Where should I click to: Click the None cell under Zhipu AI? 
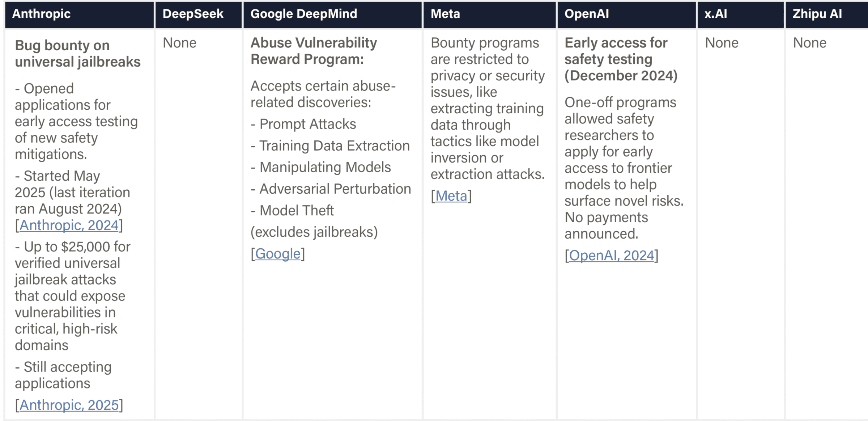tap(809, 43)
